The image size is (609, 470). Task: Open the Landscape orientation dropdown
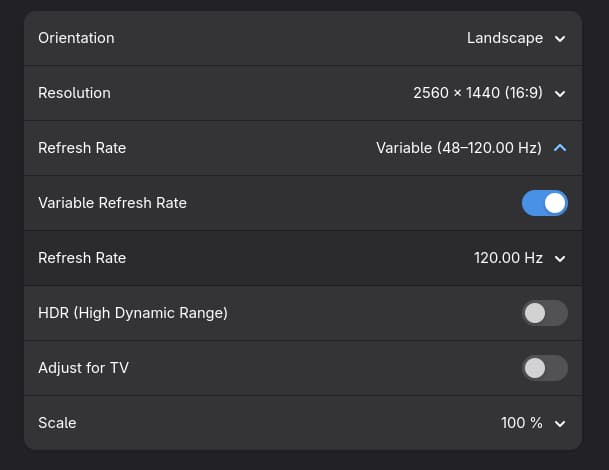tap(505, 39)
